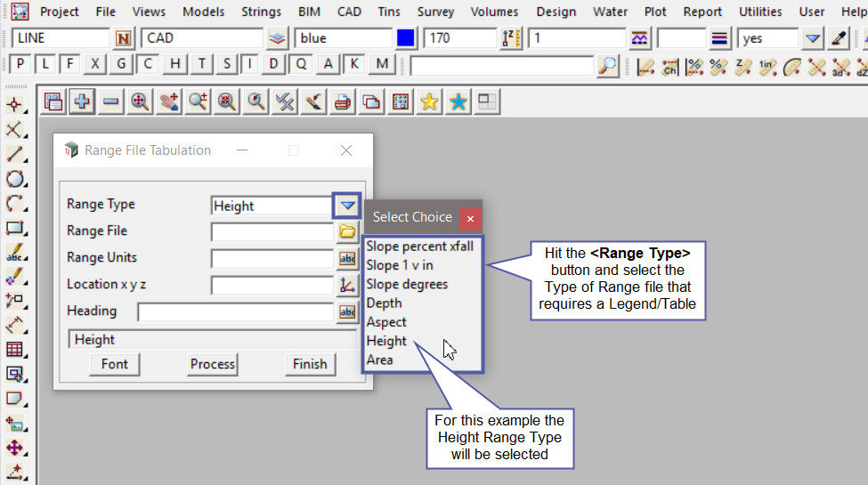The width and height of the screenshot is (868, 485).
Task: Click the measure bearing distance icon
Action: pos(645,67)
